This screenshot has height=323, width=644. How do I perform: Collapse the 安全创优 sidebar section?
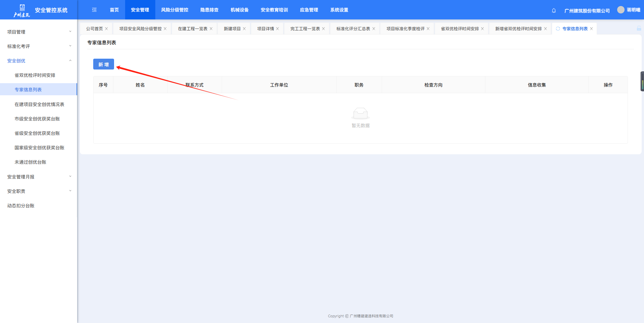click(x=38, y=61)
